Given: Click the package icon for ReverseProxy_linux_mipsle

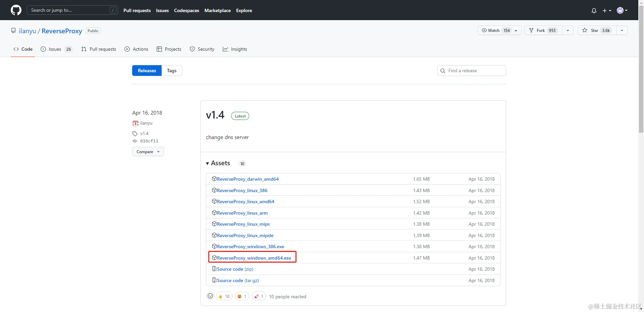Looking at the screenshot, I should (x=214, y=235).
